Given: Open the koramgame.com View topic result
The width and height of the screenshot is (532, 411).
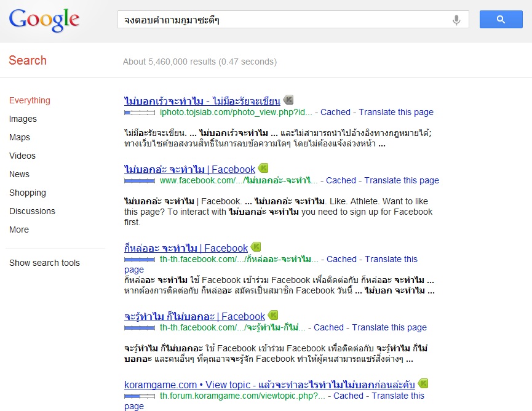Looking at the screenshot, I should (269, 385).
